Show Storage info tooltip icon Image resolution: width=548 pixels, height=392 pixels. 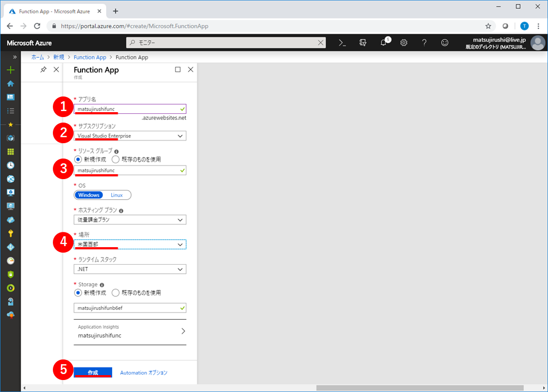tap(102, 285)
